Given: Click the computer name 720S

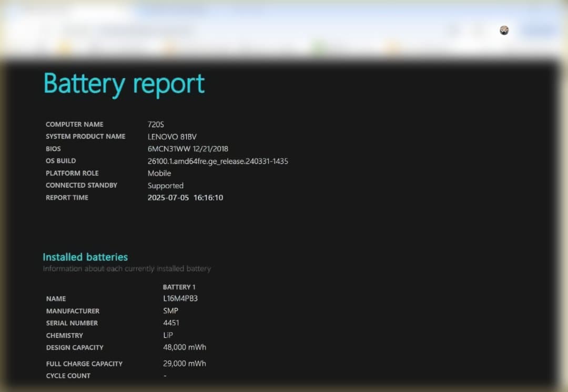Looking at the screenshot, I should pos(155,125).
